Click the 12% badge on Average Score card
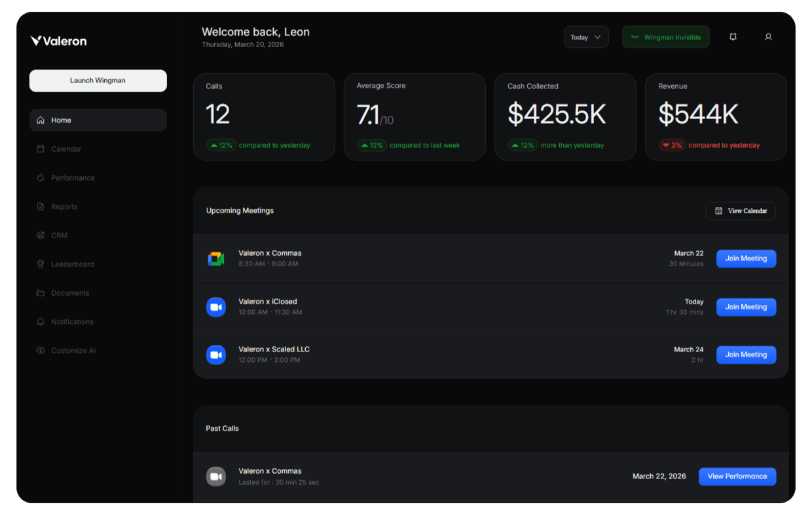Viewport: 812px width, 515px height. tap(372, 145)
